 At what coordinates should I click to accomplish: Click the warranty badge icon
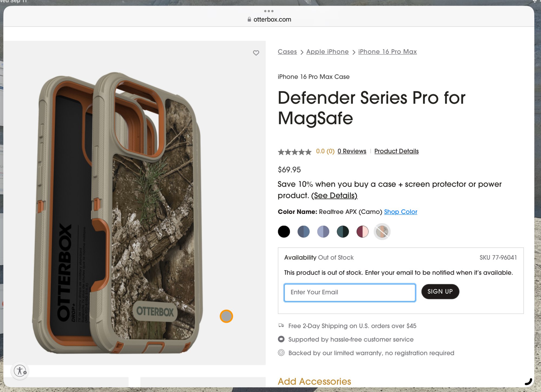(281, 353)
